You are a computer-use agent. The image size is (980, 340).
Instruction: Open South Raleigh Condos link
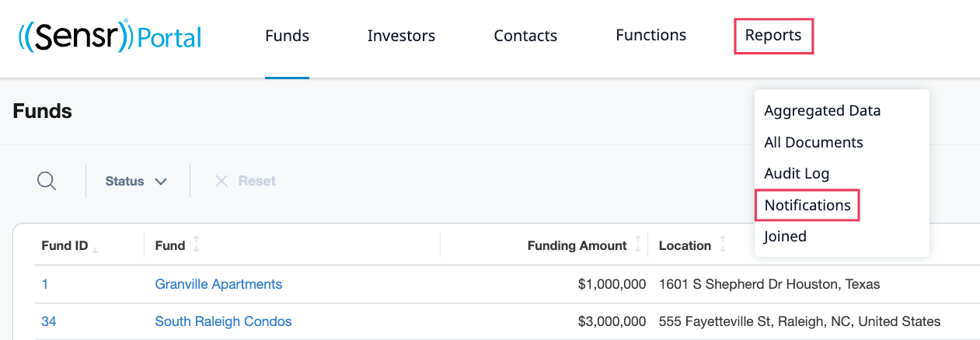click(223, 321)
